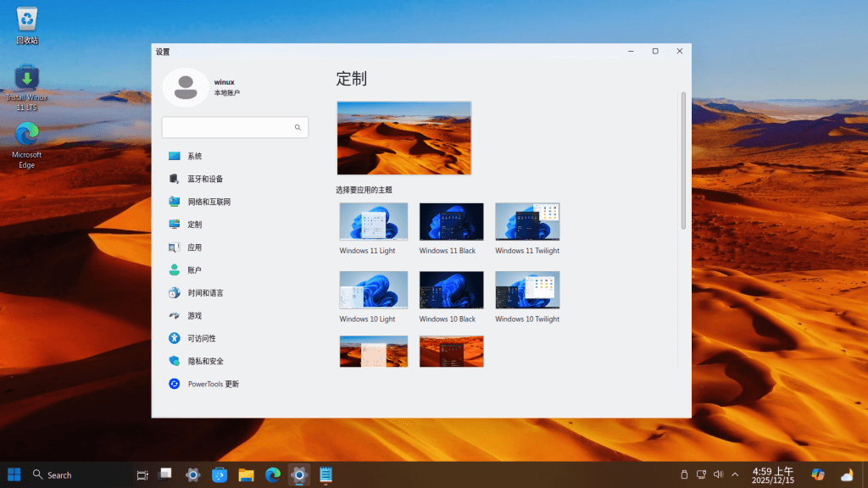Image resolution: width=868 pixels, height=488 pixels.
Task: Select the 定制 sidebar item
Action: 235,224
